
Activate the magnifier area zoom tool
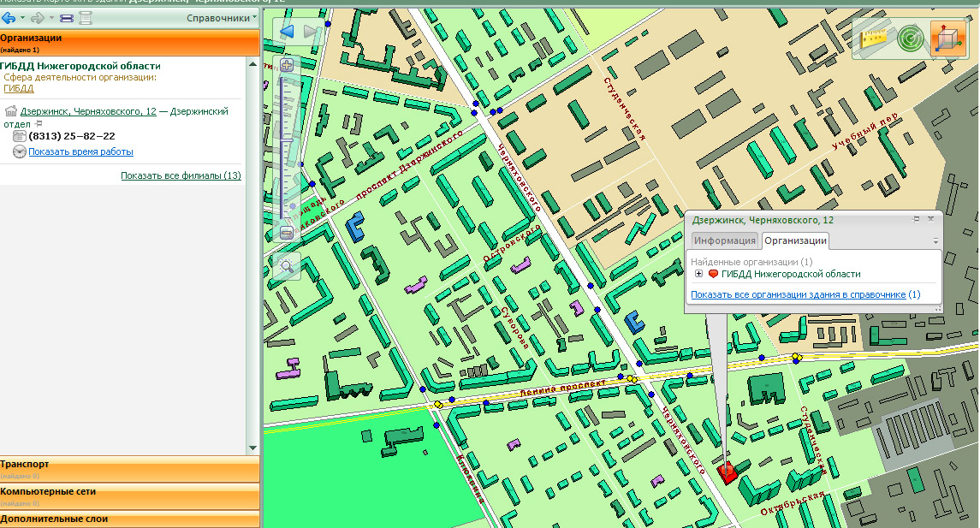coord(287,266)
